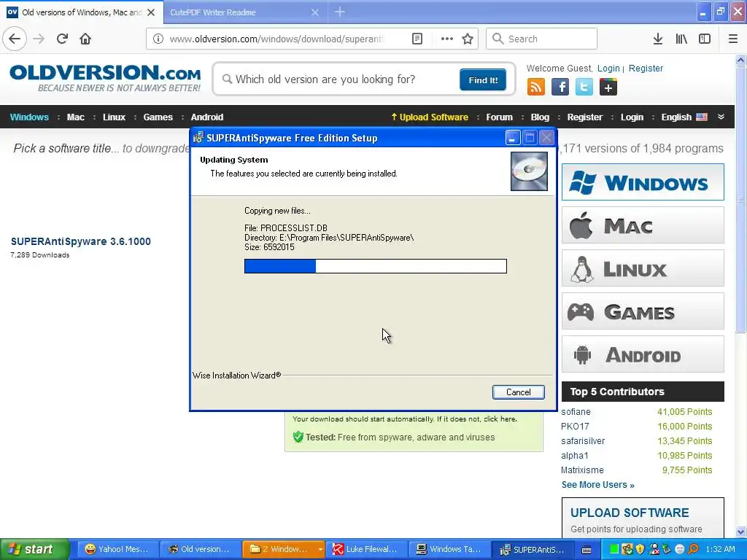Open the Android nav menu item

coord(206,117)
